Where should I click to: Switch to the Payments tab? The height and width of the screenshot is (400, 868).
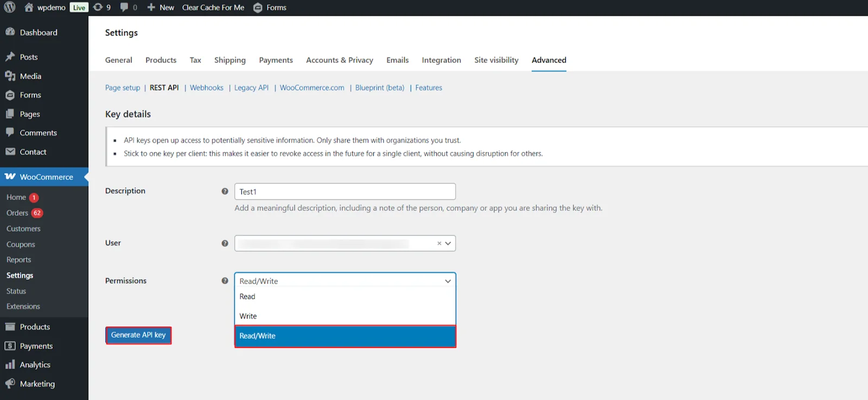[276, 60]
